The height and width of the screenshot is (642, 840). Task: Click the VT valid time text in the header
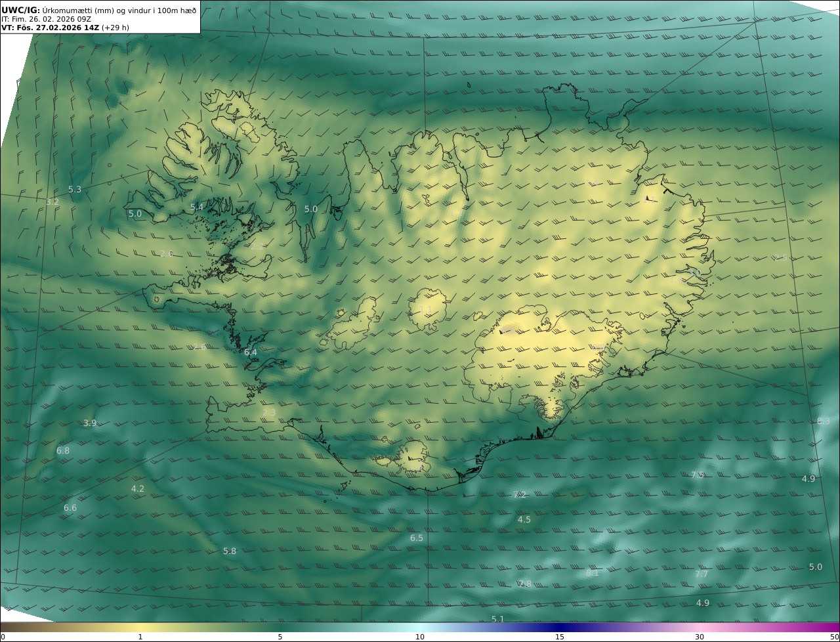tap(66, 28)
